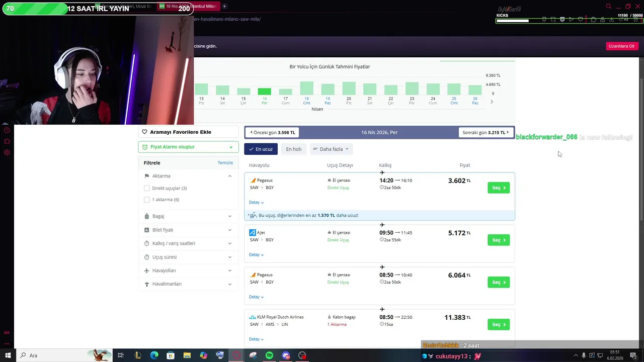Click the Uçuş süresi filter icon
This screenshot has width=644, height=362.
(x=147, y=257)
